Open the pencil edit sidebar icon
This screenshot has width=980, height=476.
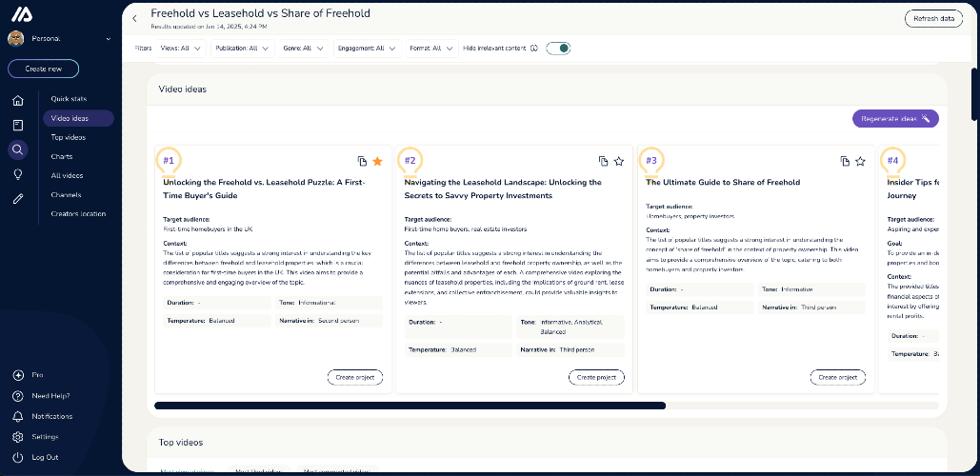(x=18, y=199)
